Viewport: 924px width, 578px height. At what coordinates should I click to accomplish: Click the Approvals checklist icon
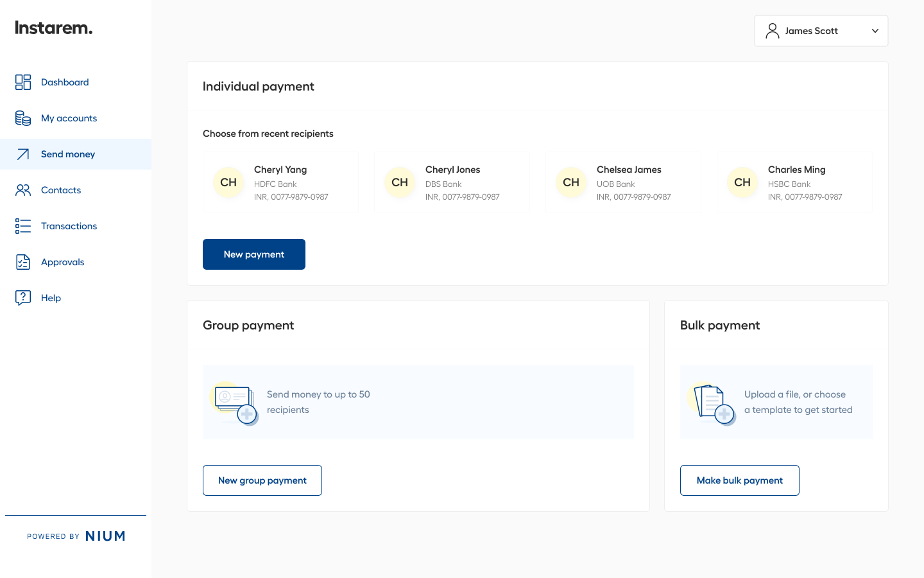23,262
